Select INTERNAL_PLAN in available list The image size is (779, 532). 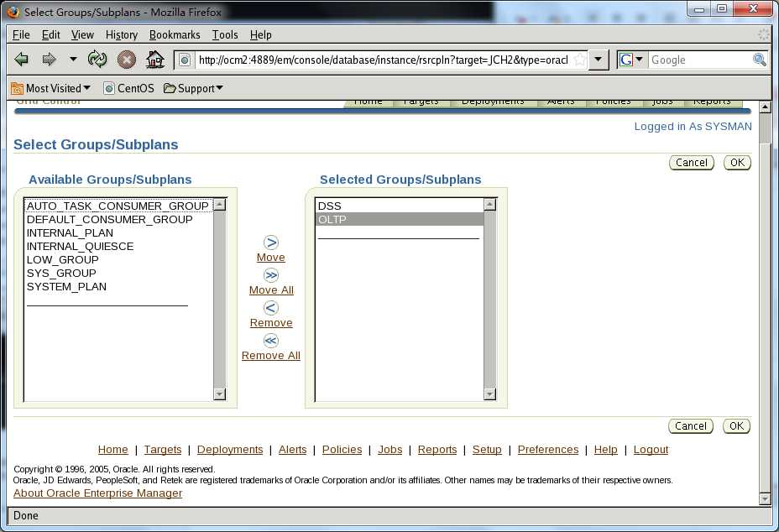pyautogui.click(x=118, y=232)
